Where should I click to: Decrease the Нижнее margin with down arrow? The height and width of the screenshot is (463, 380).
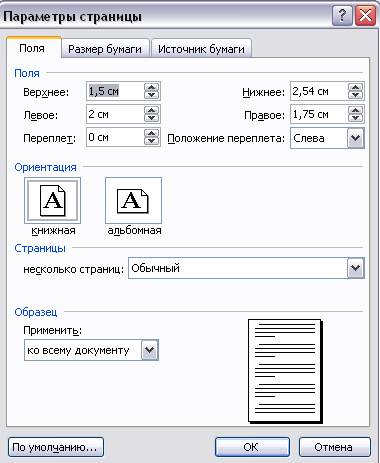[356, 95]
